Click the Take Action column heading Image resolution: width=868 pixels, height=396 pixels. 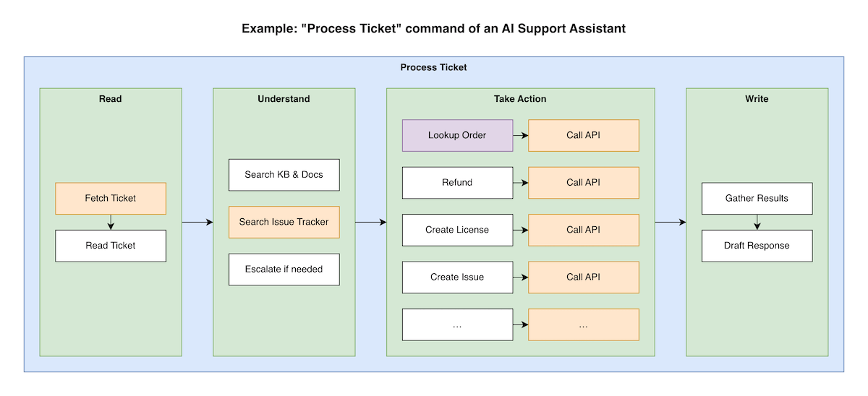point(520,99)
